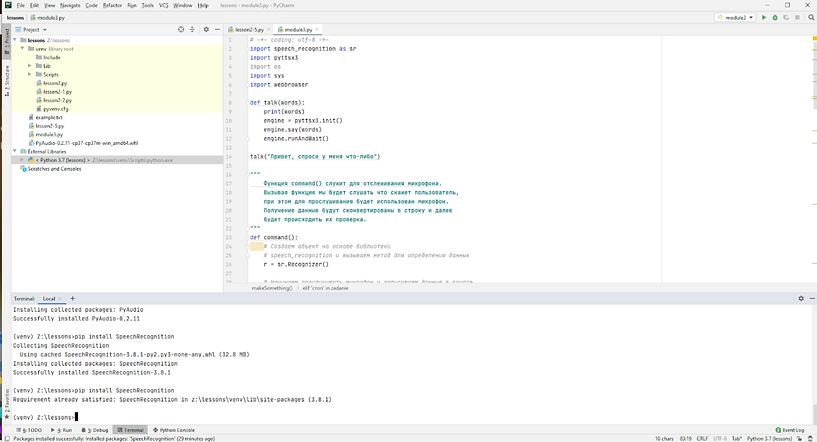This screenshot has width=817, height=442.
Task: Click the PyCharm logo icon in the title bar
Action: [8, 5]
